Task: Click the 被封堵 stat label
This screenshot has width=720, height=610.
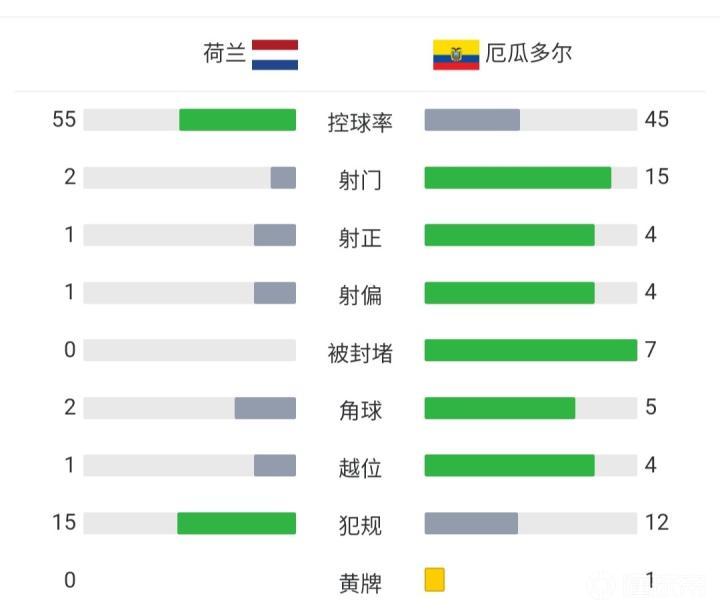Action: tap(360, 352)
